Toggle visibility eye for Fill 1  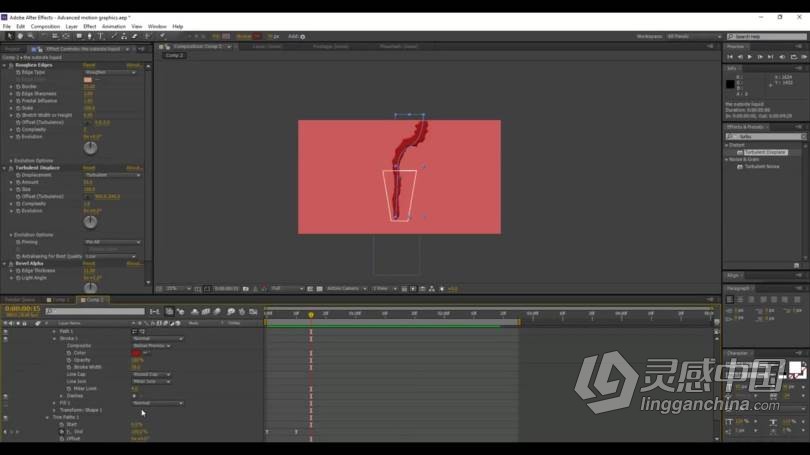5,403
